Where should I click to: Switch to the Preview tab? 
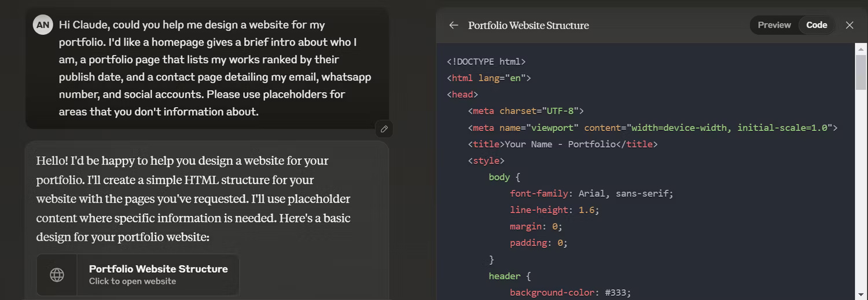pos(774,25)
